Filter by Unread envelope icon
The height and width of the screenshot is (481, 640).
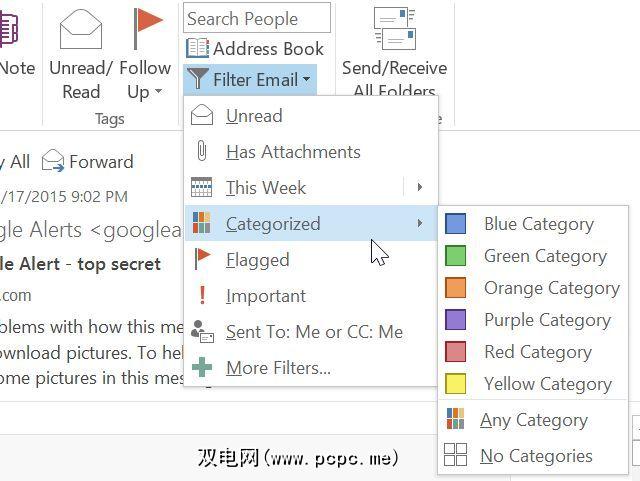[x=202, y=116]
